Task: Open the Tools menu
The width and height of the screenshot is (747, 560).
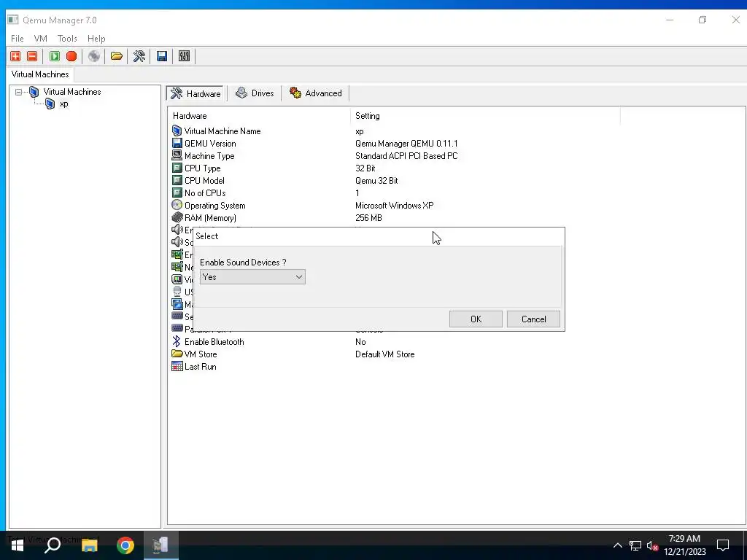Action: point(67,39)
